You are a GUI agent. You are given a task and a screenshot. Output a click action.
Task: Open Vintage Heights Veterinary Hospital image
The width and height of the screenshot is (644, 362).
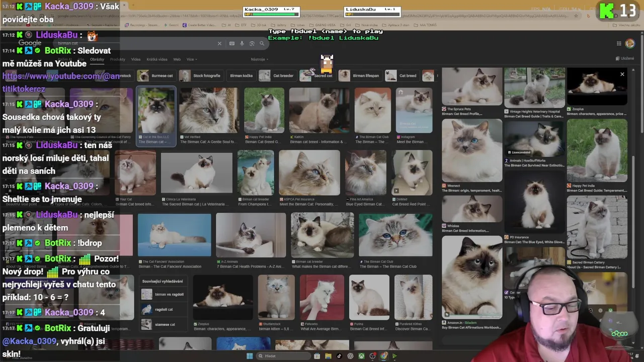point(534,87)
